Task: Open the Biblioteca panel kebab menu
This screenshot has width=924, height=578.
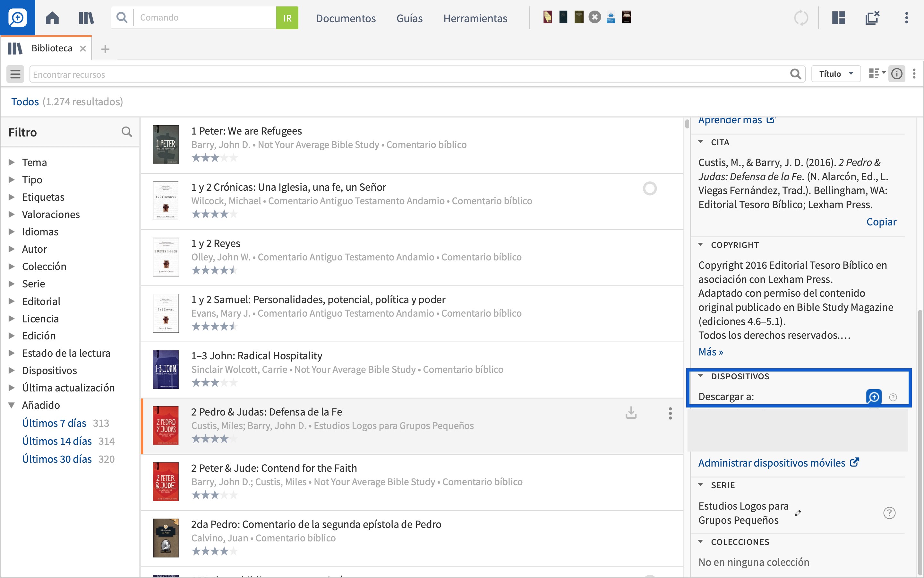Action: tap(914, 74)
